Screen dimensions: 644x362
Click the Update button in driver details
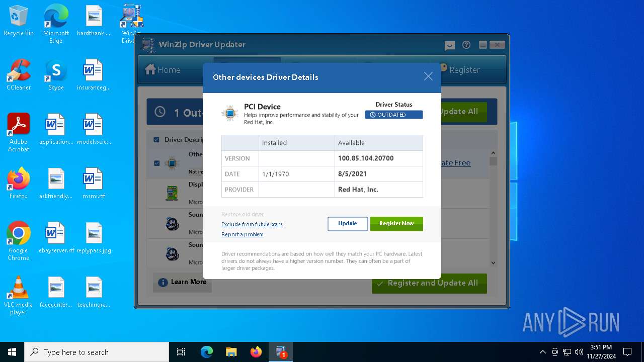pos(348,224)
